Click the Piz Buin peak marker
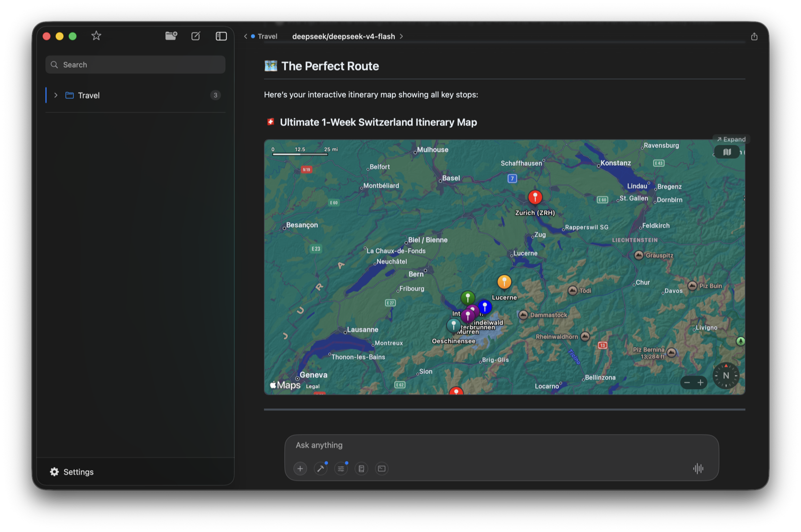 coord(692,286)
